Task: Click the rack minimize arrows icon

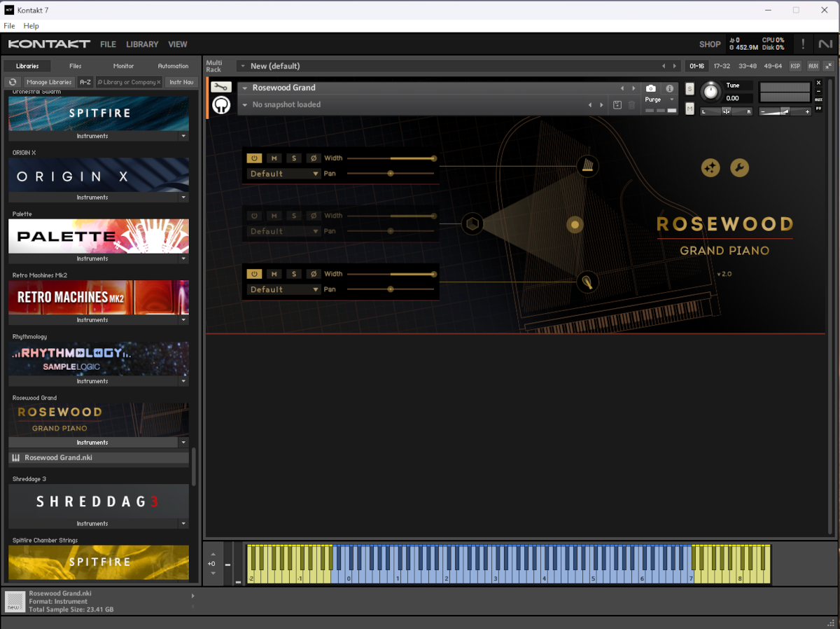Action: tap(828, 66)
